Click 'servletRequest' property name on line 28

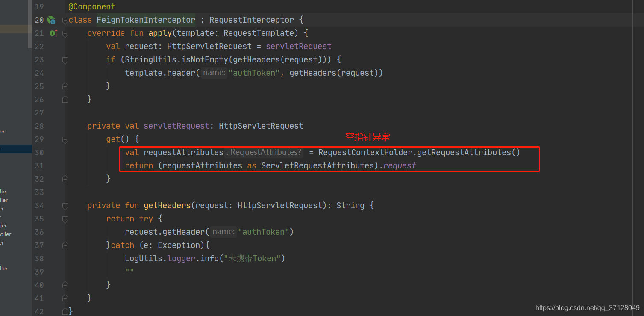pyautogui.click(x=176, y=126)
